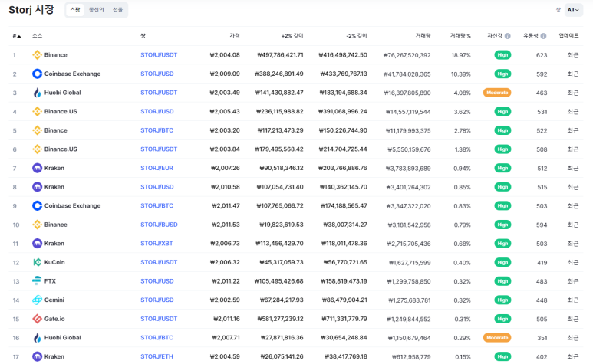Click the Huobi Global logo in row 3
593x364 pixels.
(37, 93)
